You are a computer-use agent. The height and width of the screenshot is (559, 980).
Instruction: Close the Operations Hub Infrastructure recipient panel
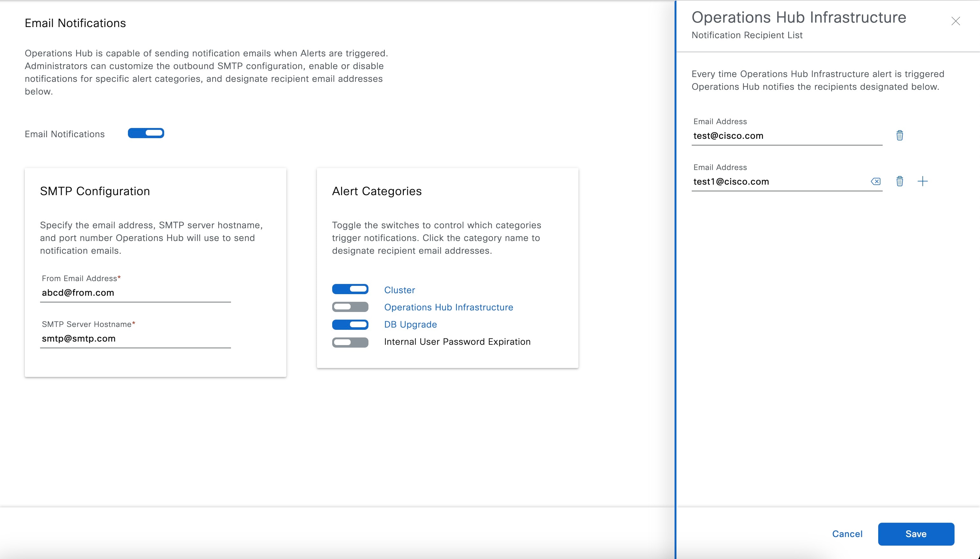click(956, 21)
